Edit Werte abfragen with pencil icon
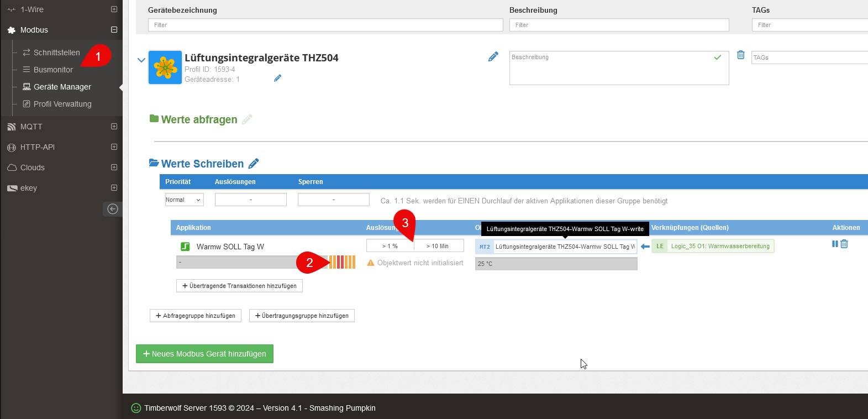 (247, 119)
